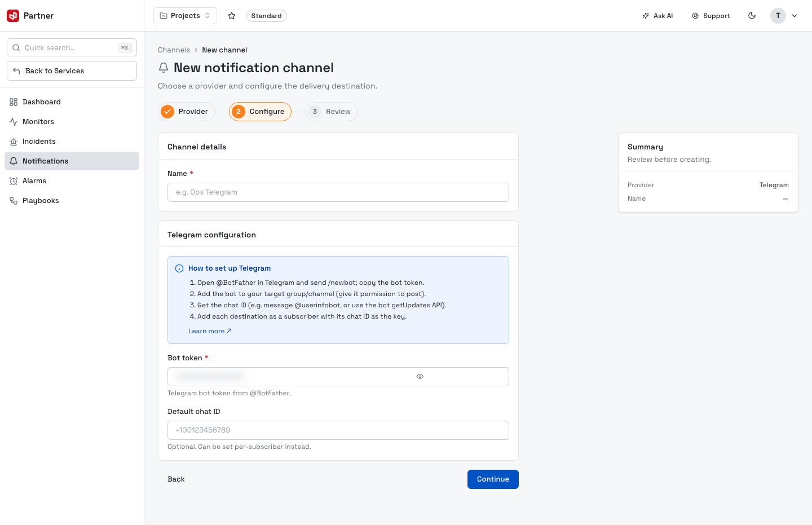
Task: Click the Support lifebuoy icon
Action: click(695, 16)
